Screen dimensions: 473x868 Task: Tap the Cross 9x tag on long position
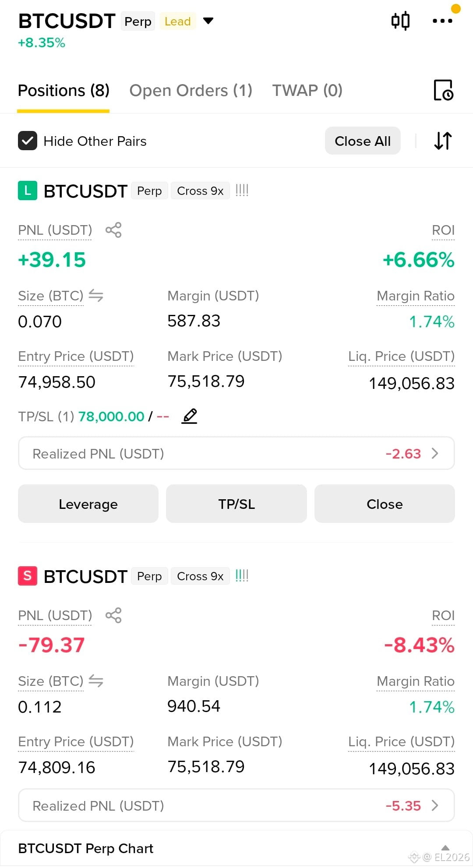tap(200, 191)
